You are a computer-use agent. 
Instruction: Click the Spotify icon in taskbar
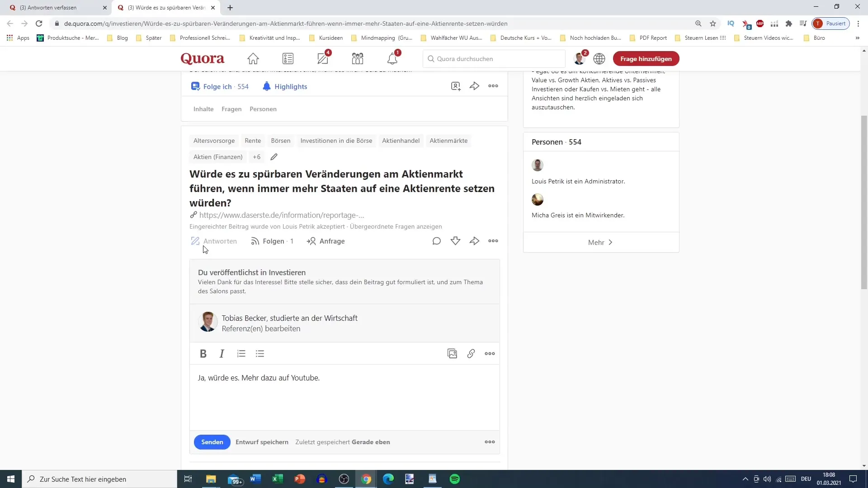point(455,479)
